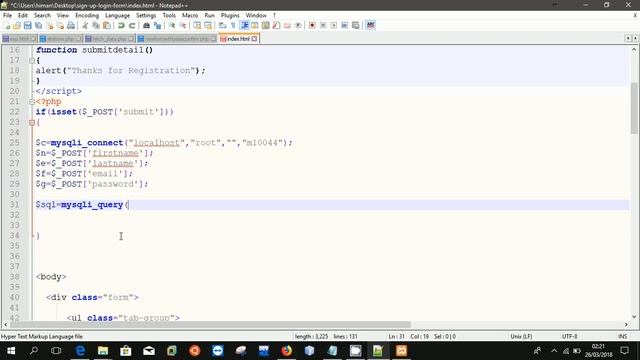Stop macro recording toolbar icon
Viewport: 640px width, 360px height.
click(x=323, y=25)
